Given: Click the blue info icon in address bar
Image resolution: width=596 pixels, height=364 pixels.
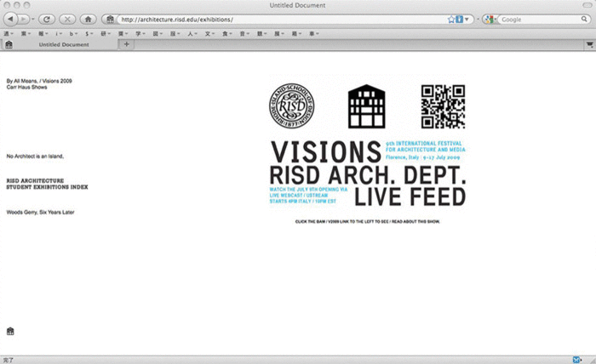Looking at the screenshot, I should (460, 20).
